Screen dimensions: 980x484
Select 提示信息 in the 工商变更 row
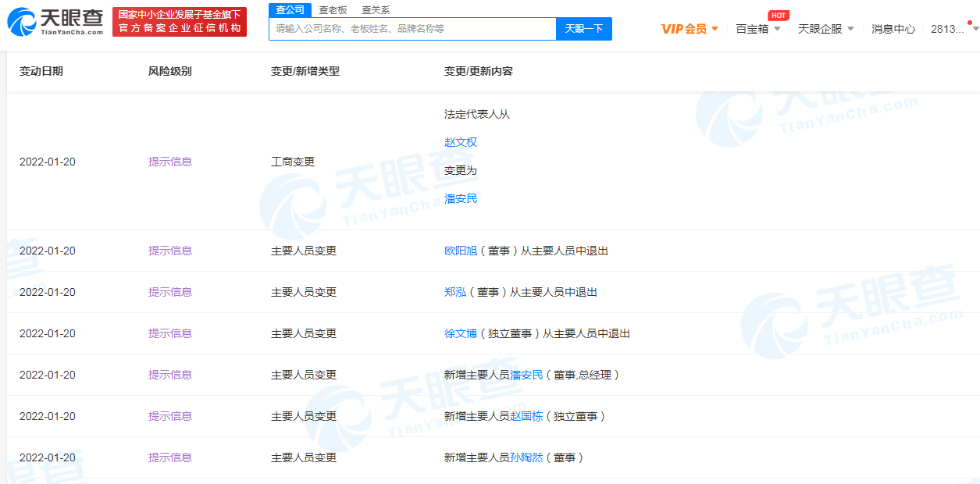click(x=170, y=162)
